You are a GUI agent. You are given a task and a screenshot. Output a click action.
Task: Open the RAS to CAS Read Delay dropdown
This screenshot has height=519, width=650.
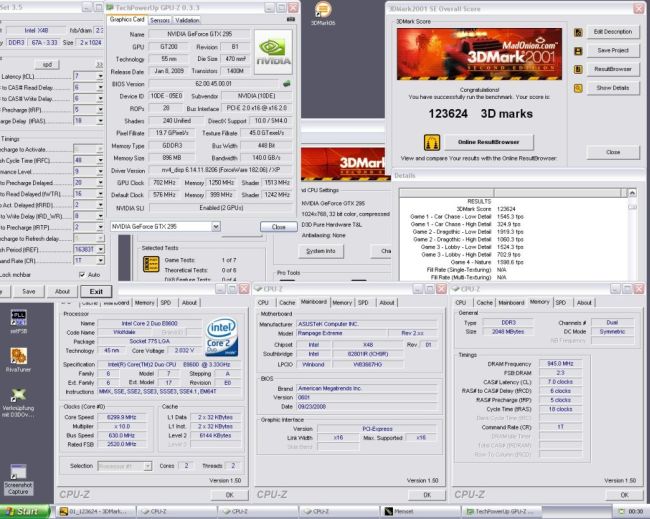100,87
